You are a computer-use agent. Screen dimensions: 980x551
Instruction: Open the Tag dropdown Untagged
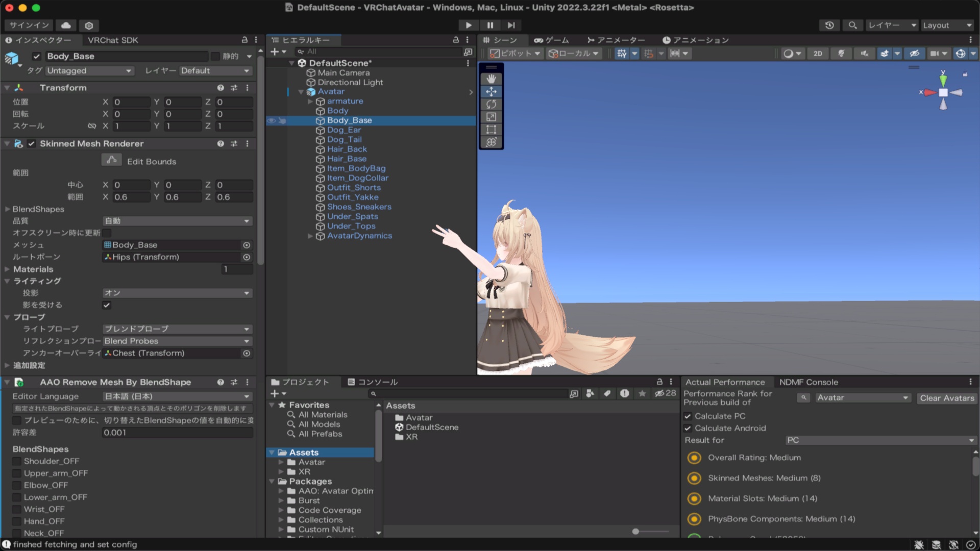coord(90,71)
